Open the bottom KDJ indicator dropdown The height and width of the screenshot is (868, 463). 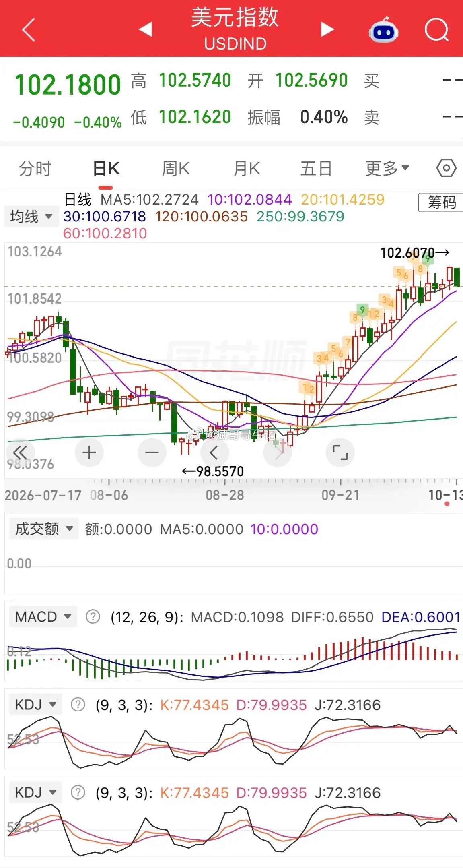[35, 792]
